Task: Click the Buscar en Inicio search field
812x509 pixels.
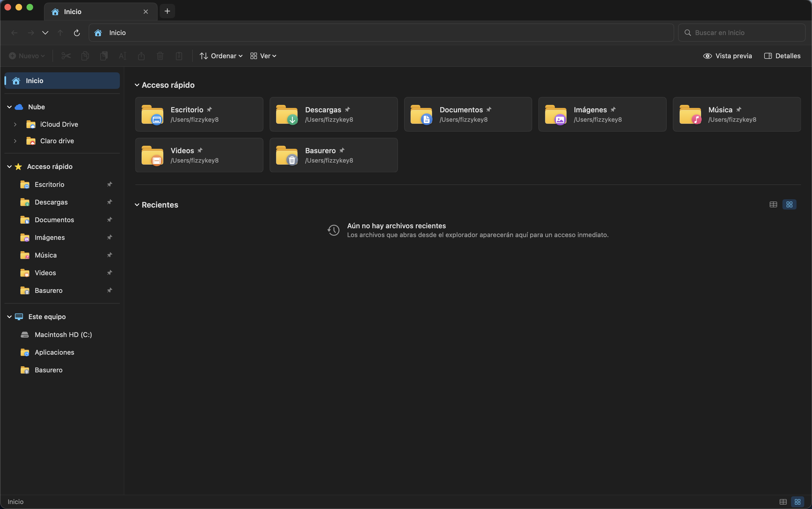Action: coord(742,33)
